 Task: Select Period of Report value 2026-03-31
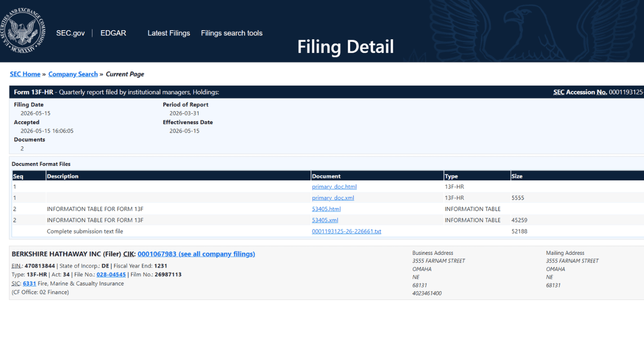[185, 114]
